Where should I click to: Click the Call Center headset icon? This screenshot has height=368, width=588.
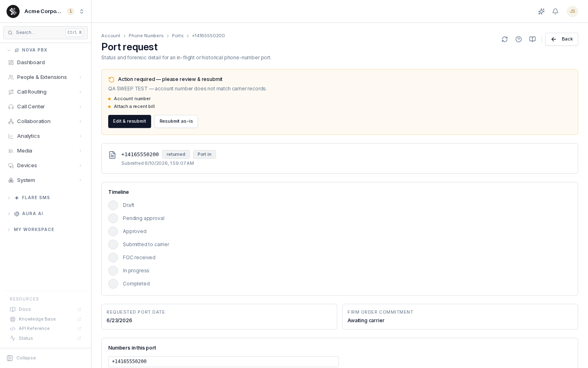11,107
